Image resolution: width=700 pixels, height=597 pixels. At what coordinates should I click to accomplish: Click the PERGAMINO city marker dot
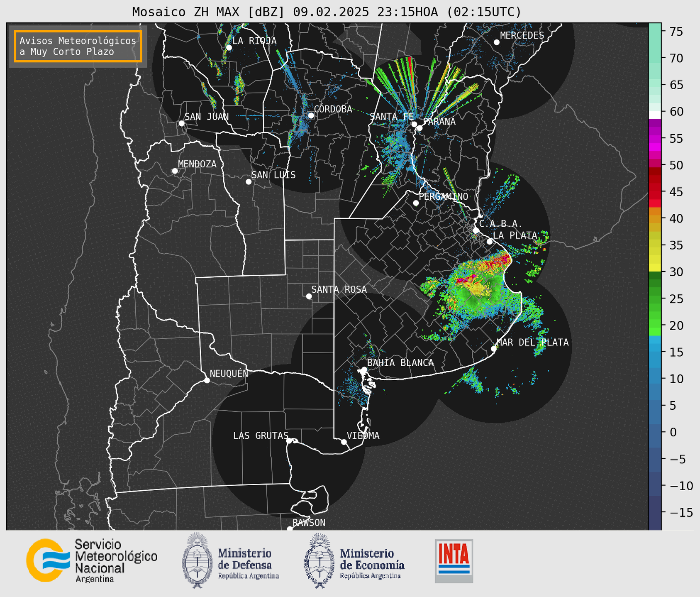[x=416, y=203]
